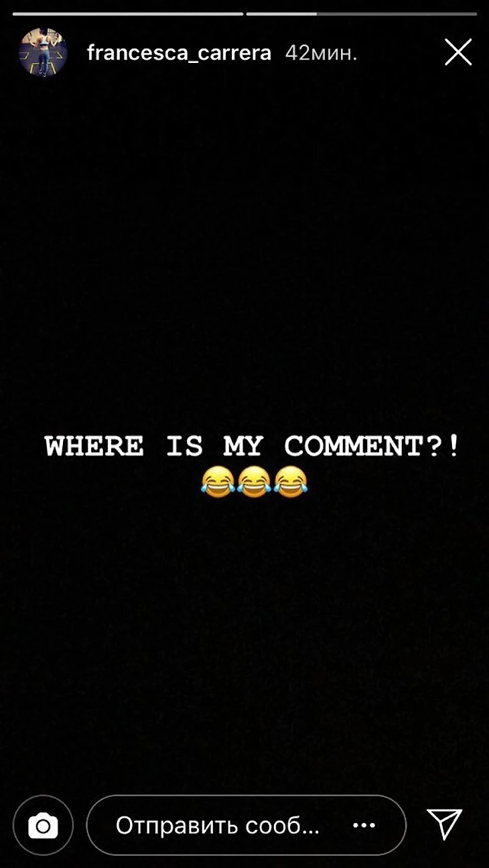Click the unfilled part of the progress bar
489x868 pixels.
point(397,13)
